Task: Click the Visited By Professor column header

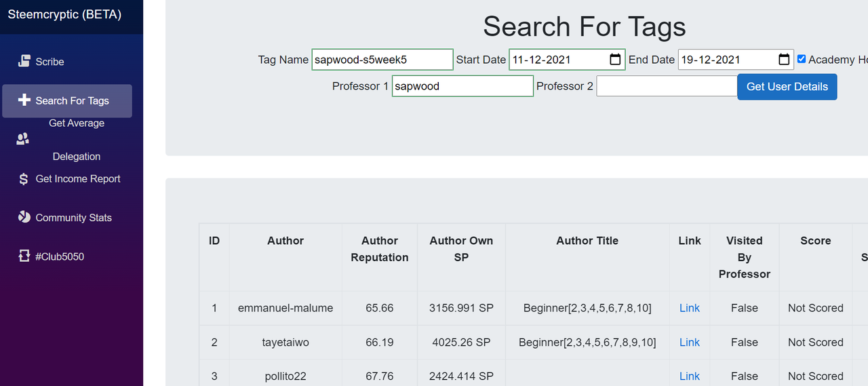Action: 745,257
